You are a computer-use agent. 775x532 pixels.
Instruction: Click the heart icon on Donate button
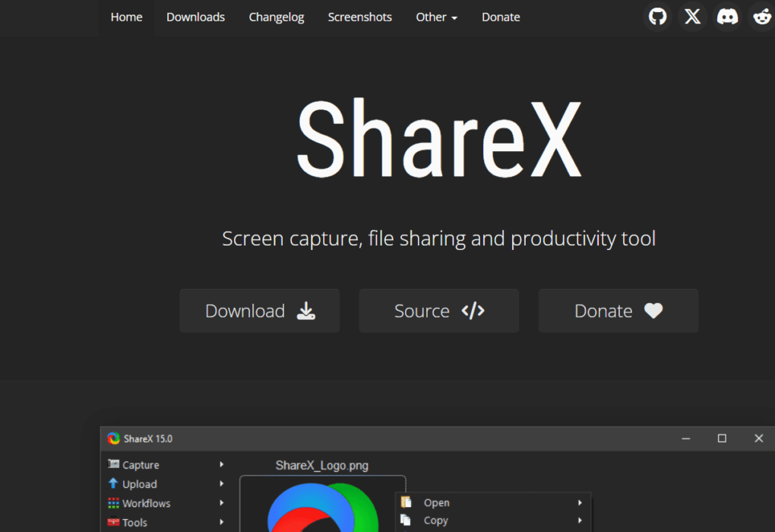[652, 310]
